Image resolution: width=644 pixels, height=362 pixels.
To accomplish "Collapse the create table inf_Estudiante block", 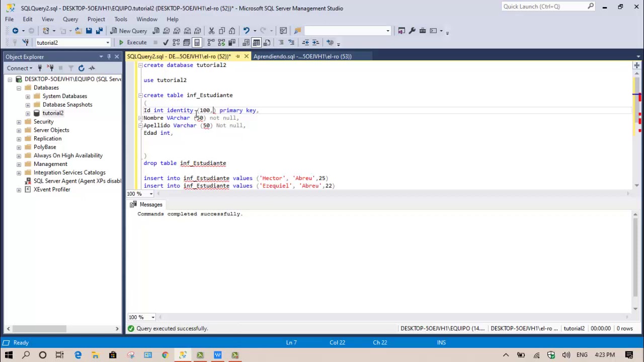I will click(x=140, y=95).
